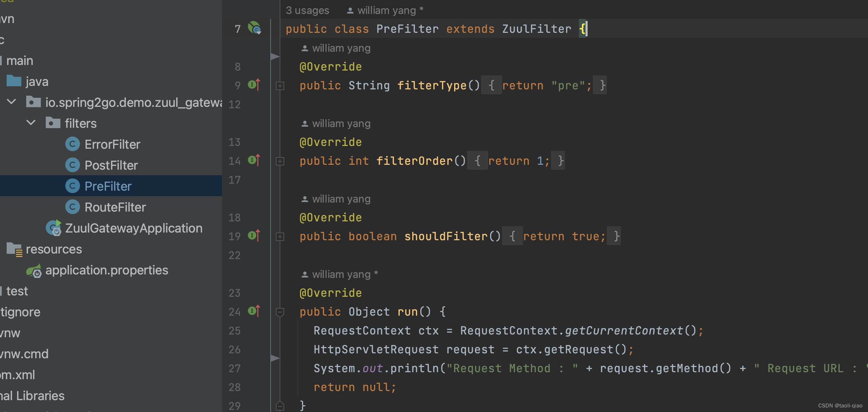Click the fold end marker at line 29

point(280,406)
